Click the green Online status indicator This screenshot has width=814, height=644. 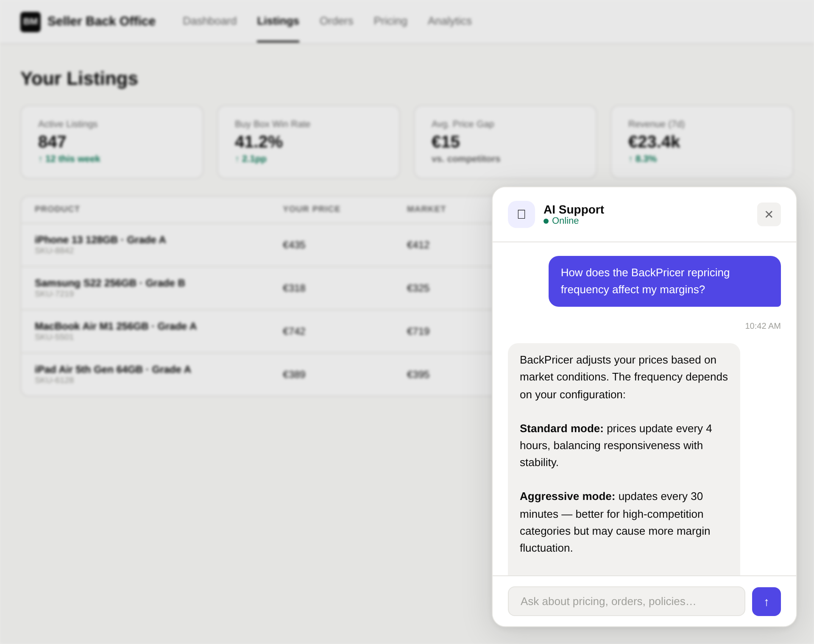tap(547, 221)
